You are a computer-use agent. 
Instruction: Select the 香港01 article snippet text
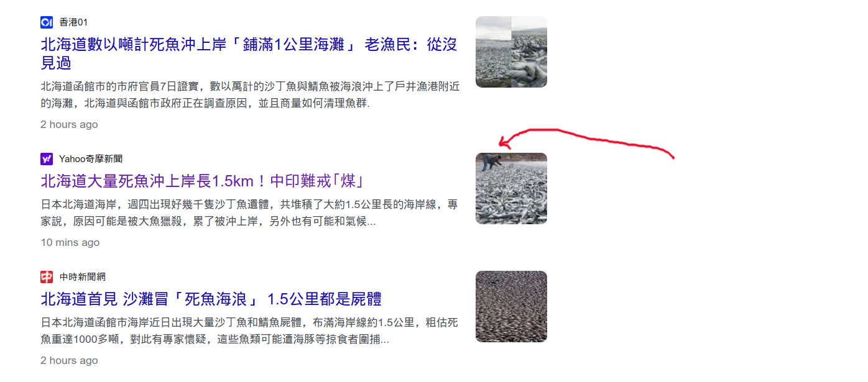pos(250,94)
